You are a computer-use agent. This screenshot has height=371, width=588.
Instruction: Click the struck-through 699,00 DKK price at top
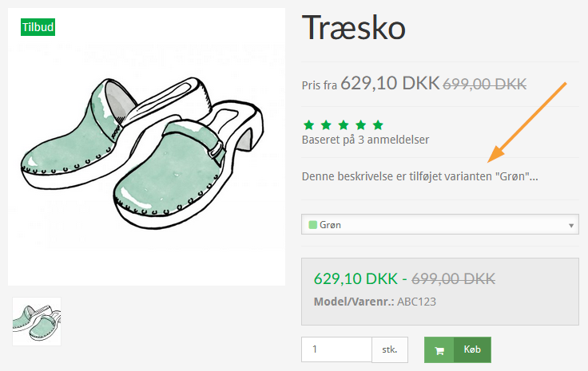tap(484, 84)
